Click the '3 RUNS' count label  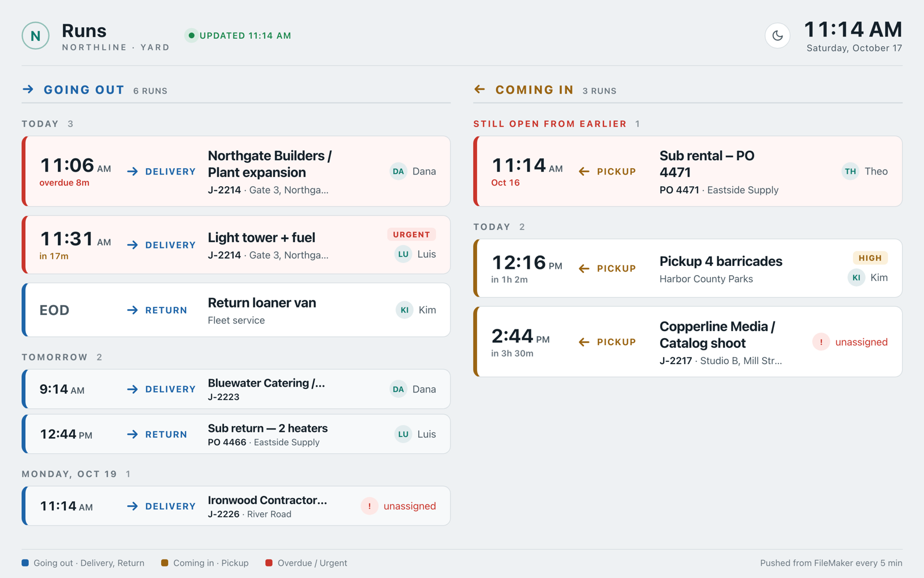click(x=599, y=91)
